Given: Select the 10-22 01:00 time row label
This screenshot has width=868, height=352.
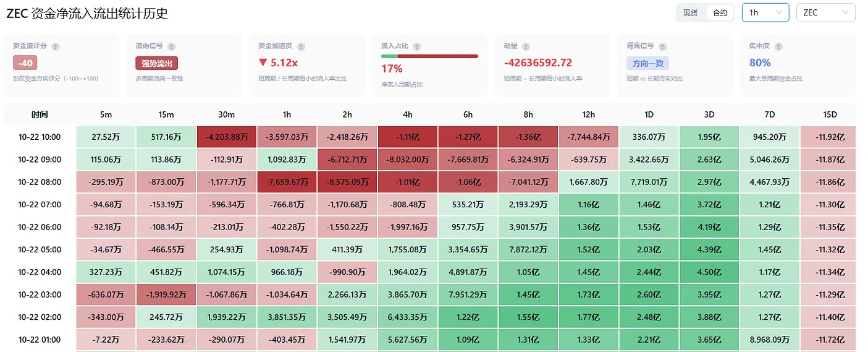Looking at the screenshot, I should 40,340.
